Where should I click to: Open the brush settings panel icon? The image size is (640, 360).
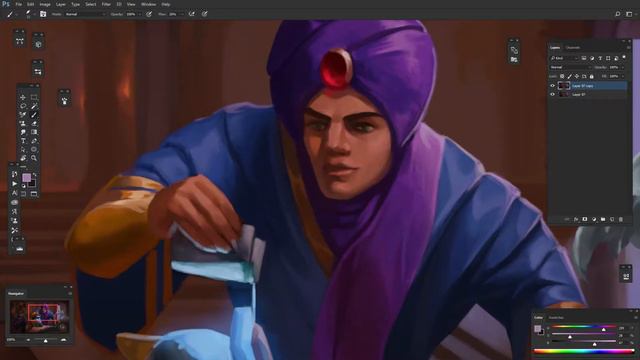click(x=43, y=14)
